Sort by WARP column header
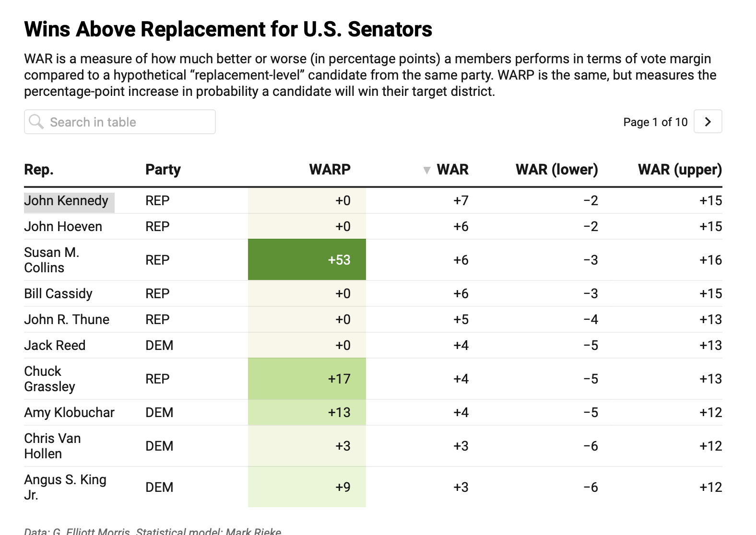Viewport: 756px width, 535px height. coord(330,170)
